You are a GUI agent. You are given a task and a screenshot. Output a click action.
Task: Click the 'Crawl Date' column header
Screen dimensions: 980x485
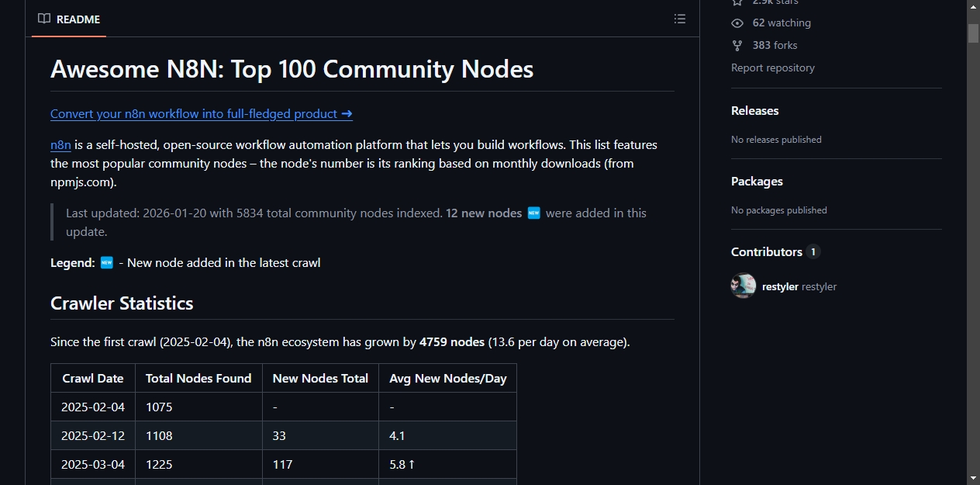[x=93, y=378]
